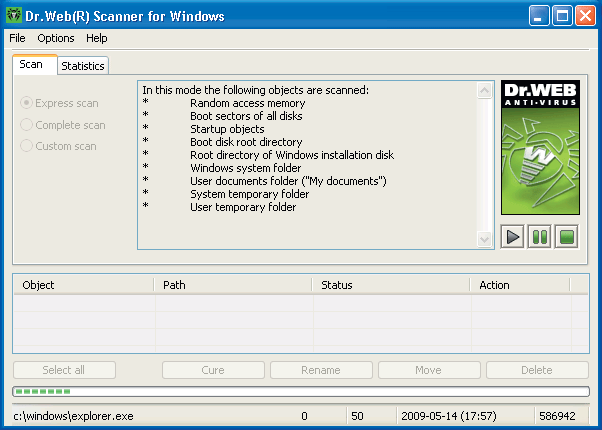The image size is (602, 430).
Task: Click the scan progress bar
Action: [300, 391]
